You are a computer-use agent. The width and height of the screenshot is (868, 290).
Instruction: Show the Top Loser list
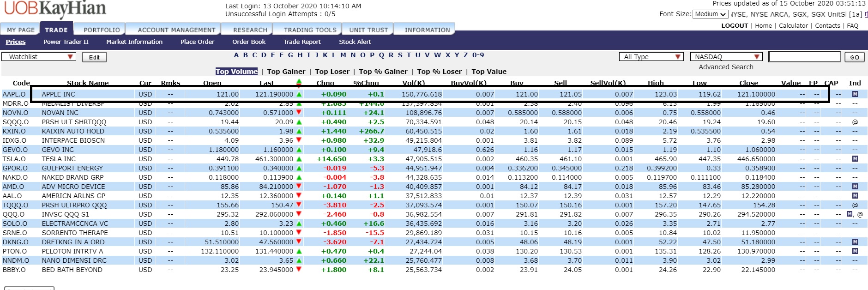(x=332, y=72)
